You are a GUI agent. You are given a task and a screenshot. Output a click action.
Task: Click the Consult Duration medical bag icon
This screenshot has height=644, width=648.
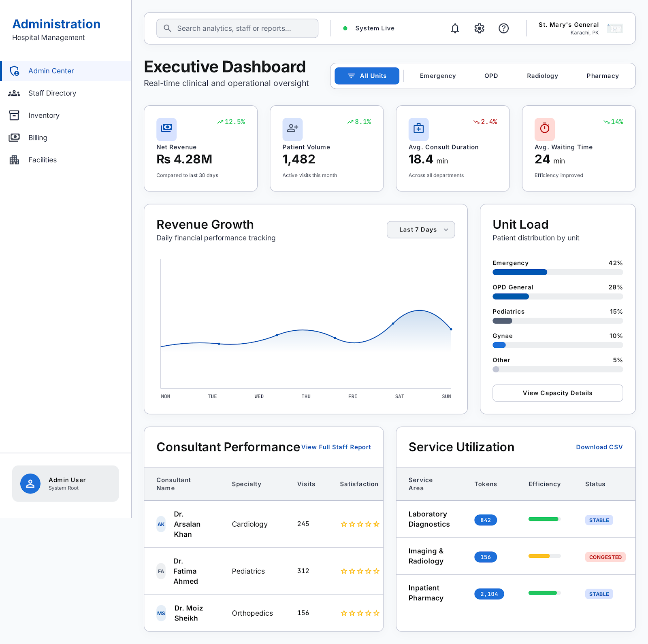[x=418, y=128]
